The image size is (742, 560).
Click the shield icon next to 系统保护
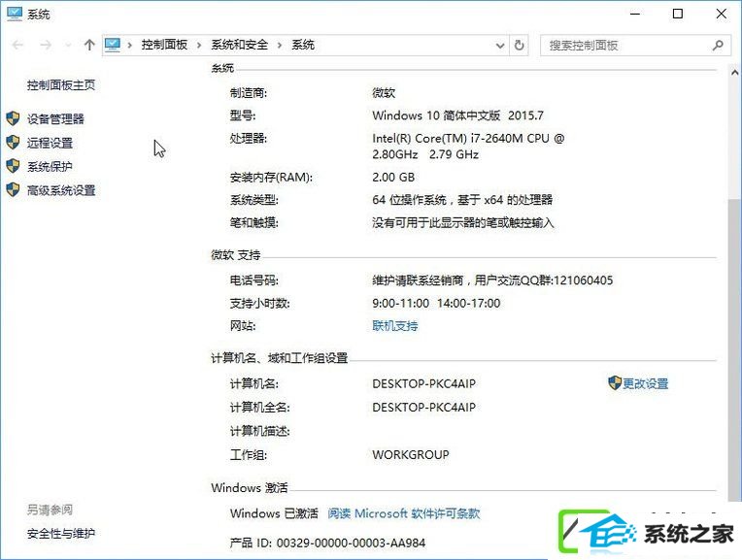coord(14,166)
